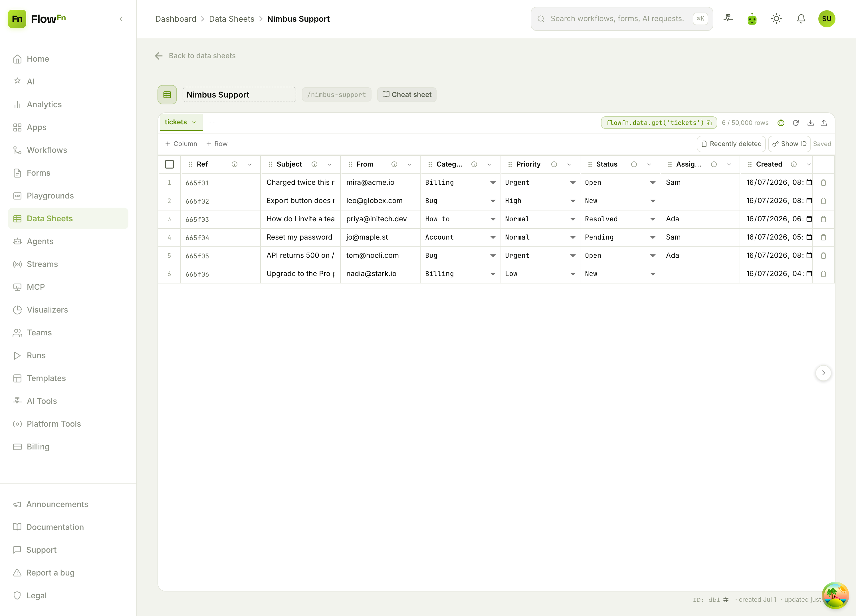Click Back to data sheets link

pyautogui.click(x=195, y=56)
